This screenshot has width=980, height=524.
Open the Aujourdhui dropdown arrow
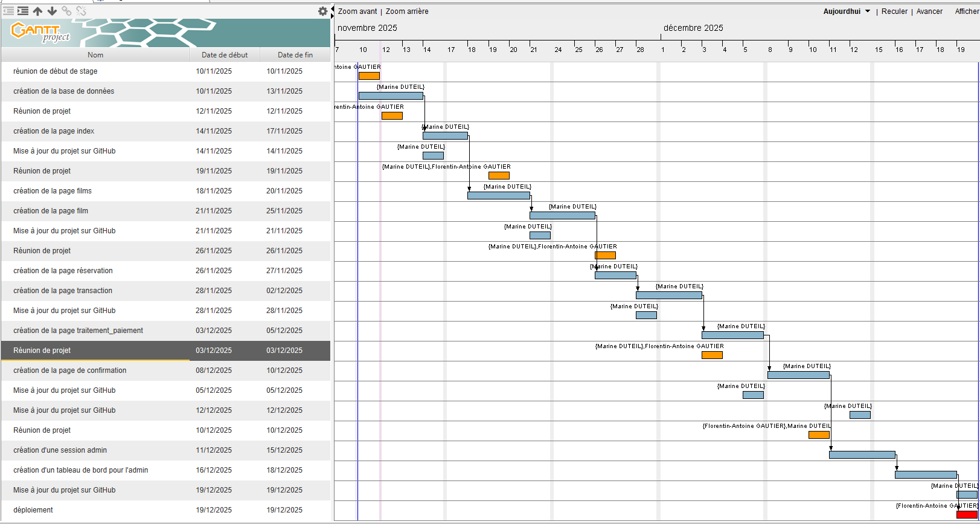(868, 11)
